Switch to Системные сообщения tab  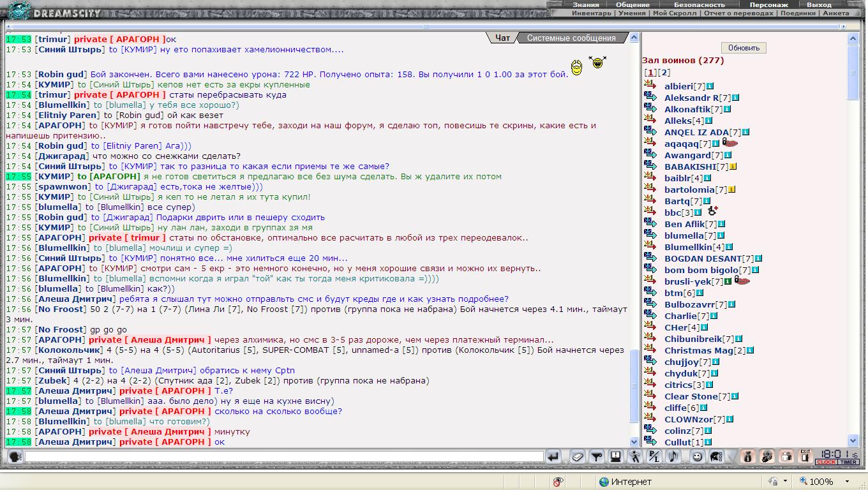point(571,38)
